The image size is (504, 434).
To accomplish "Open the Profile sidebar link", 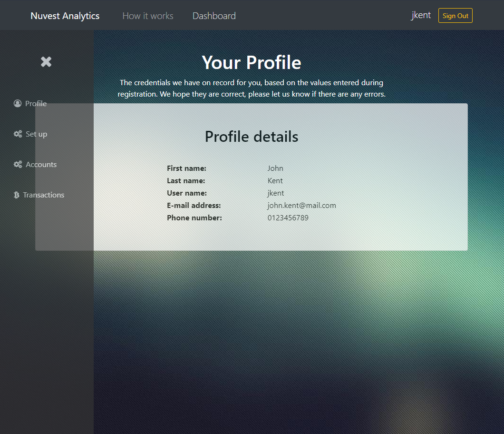I will pyautogui.click(x=36, y=103).
